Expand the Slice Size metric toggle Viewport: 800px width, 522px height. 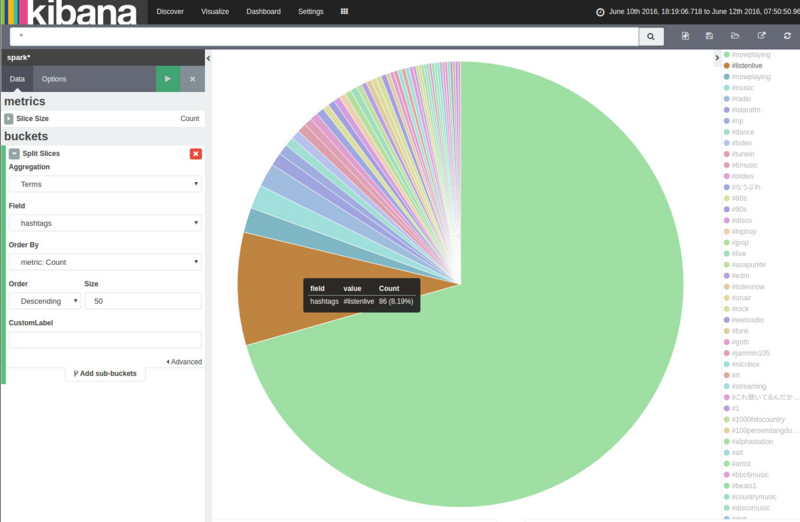pos(9,118)
